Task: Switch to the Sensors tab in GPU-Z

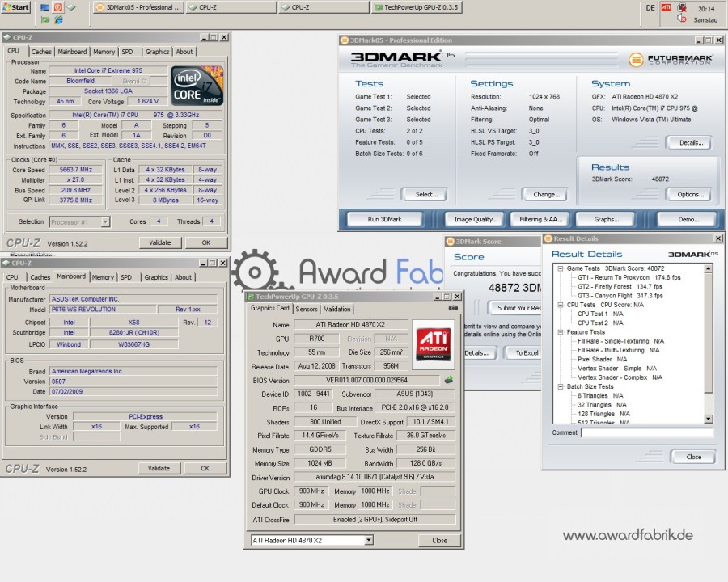Action: [x=307, y=309]
